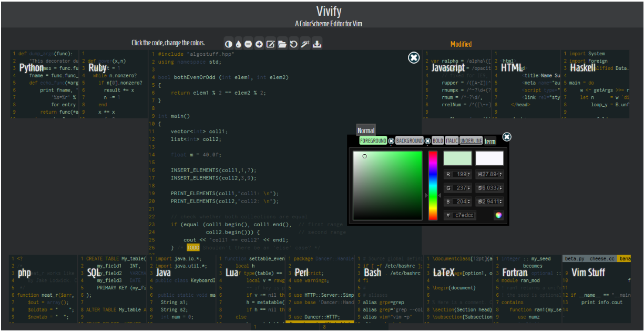644x332 pixels.
Task: Click the '// first range' comment
Action: [x=320, y=224]
